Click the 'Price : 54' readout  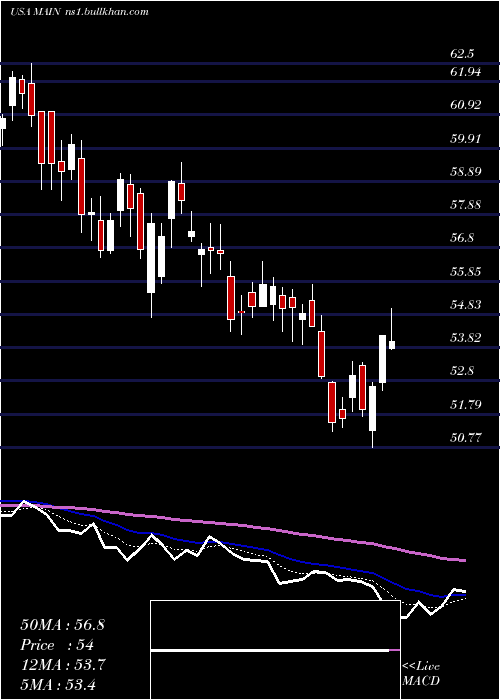57,645
